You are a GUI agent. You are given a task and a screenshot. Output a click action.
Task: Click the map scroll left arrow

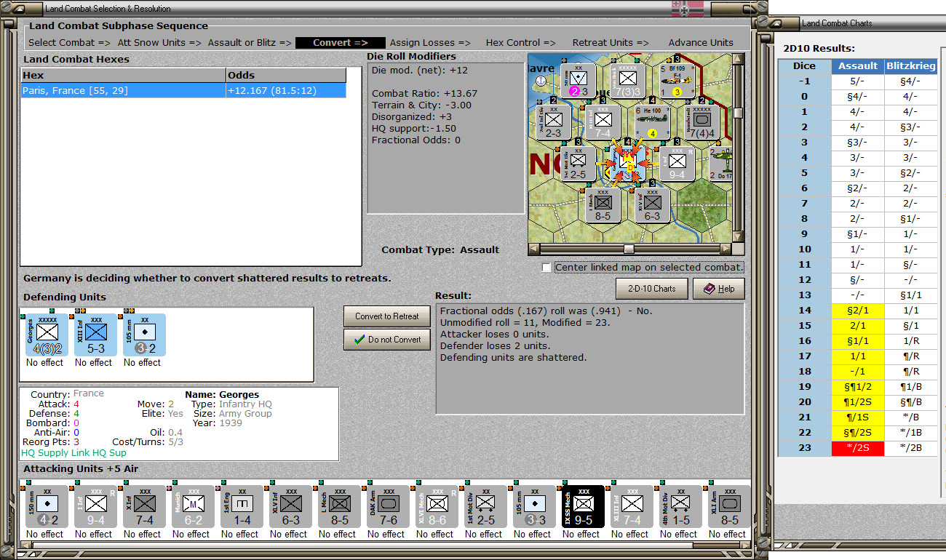pyautogui.click(x=533, y=249)
